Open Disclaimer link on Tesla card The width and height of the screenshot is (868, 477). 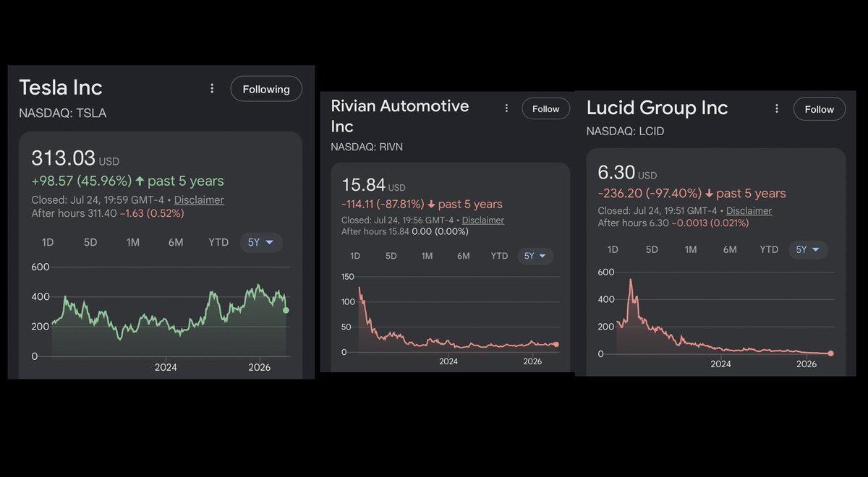tap(199, 199)
